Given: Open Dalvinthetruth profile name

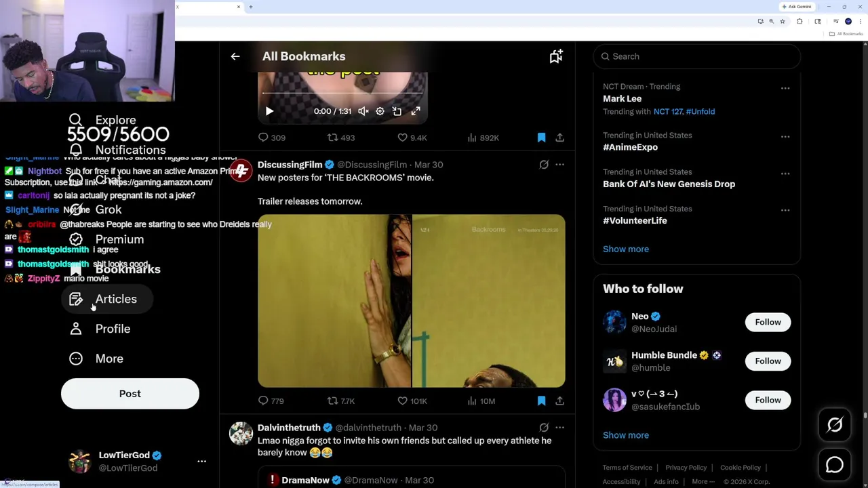Looking at the screenshot, I should click(x=289, y=428).
